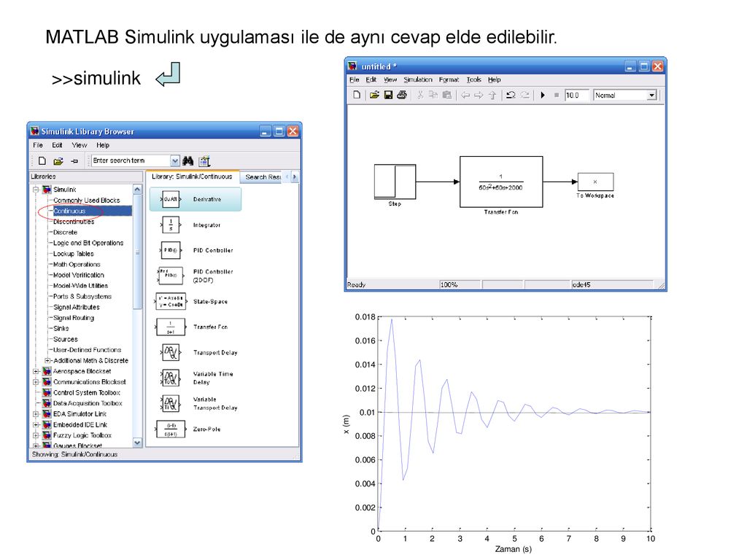This screenshot has height=560, width=747.
Task: Select the PID Controller block icon
Action: coord(171,250)
